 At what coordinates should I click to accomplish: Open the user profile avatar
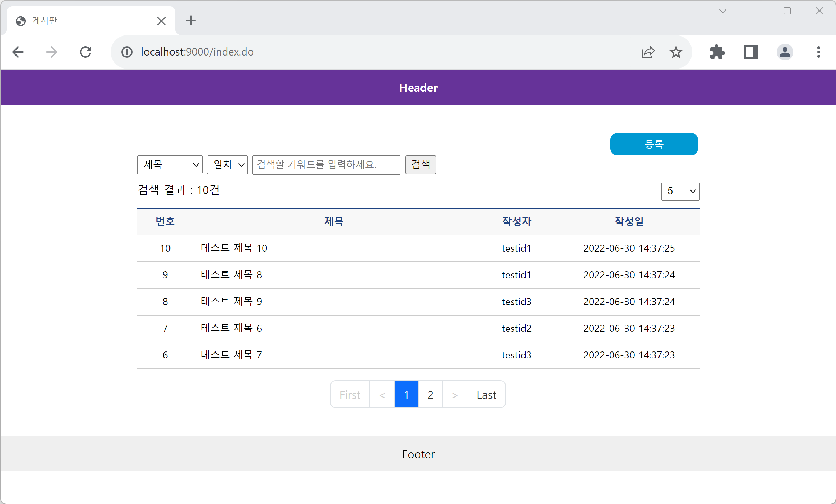point(785,52)
